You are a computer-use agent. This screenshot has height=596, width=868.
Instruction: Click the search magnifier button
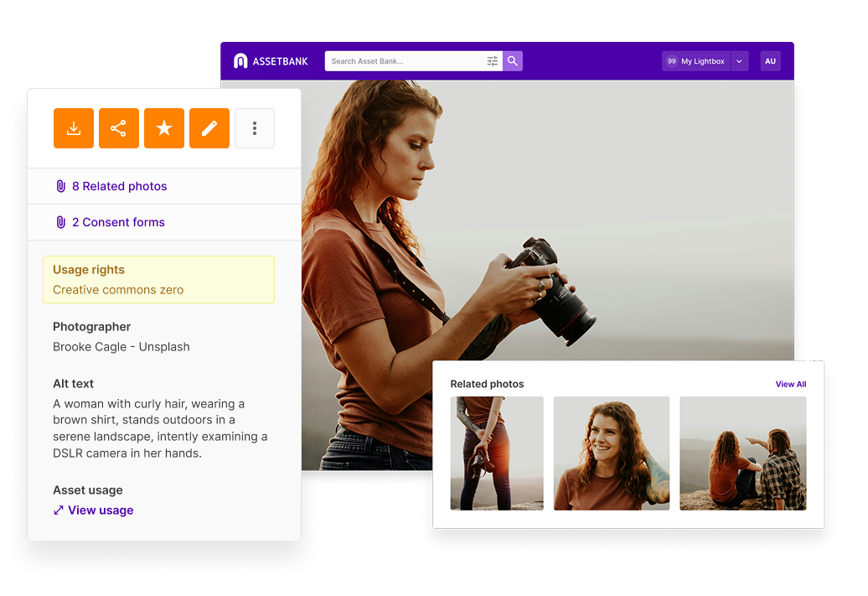click(513, 61)
